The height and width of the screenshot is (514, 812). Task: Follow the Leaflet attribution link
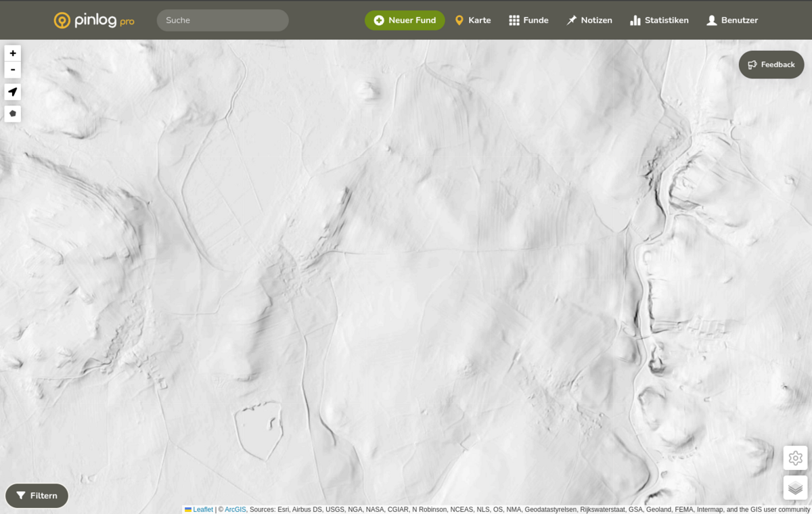coord(203,510)
